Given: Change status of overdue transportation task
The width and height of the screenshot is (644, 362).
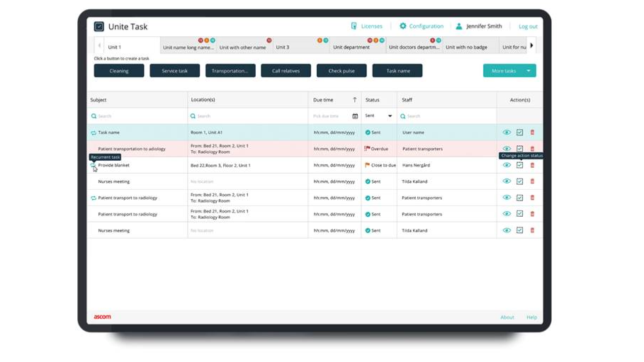Looking at the screenshot, I should [520, 148].
